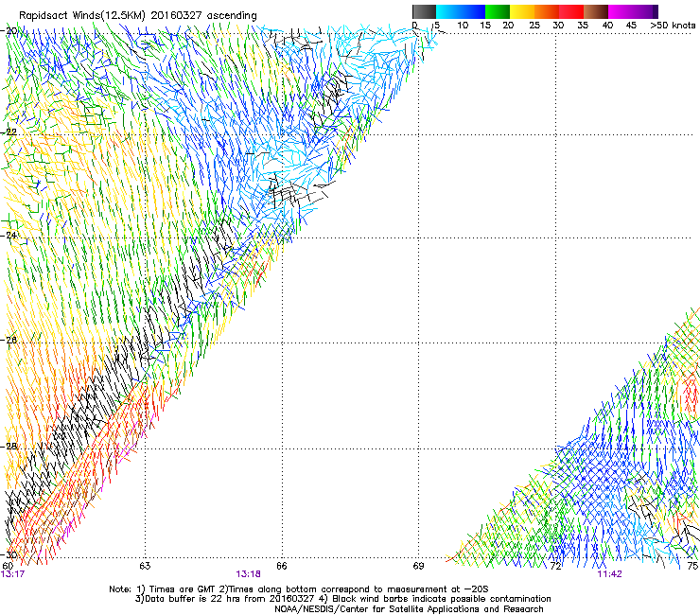
Task: Click the 'Data buffer is 22 hrs' footnote line
Action: coord(342,599)
